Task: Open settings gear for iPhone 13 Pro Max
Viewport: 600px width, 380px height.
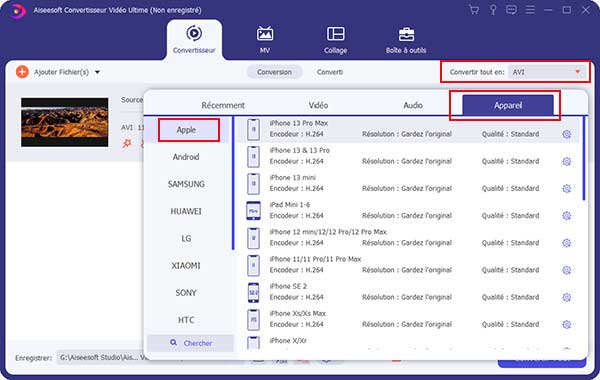Action: (x=567, y=134)
